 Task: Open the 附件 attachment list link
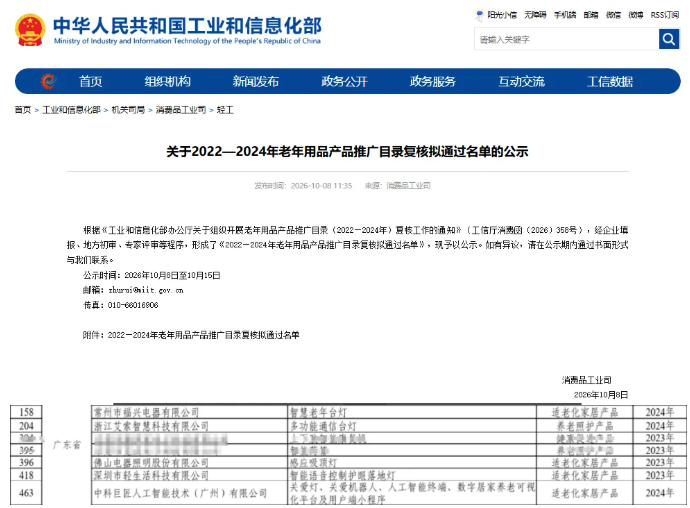(191, 335)
